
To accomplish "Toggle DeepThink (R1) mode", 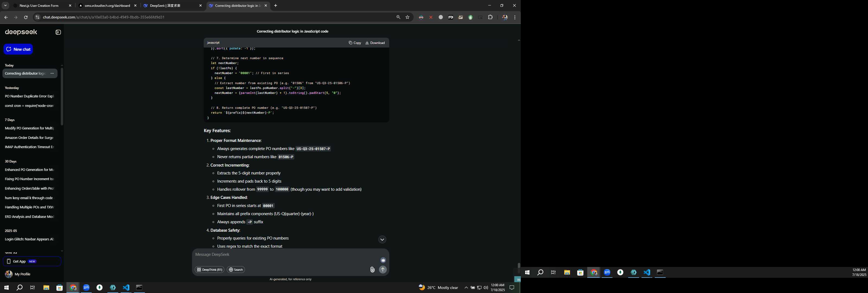I will click(x=210, y=270).
